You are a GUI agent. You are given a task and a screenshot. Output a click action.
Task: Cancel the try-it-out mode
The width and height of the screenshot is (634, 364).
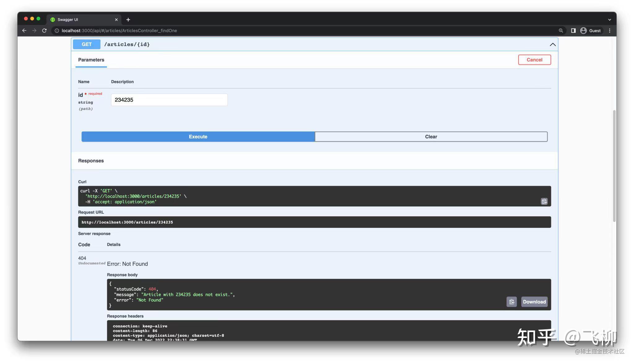pos(534,59)
